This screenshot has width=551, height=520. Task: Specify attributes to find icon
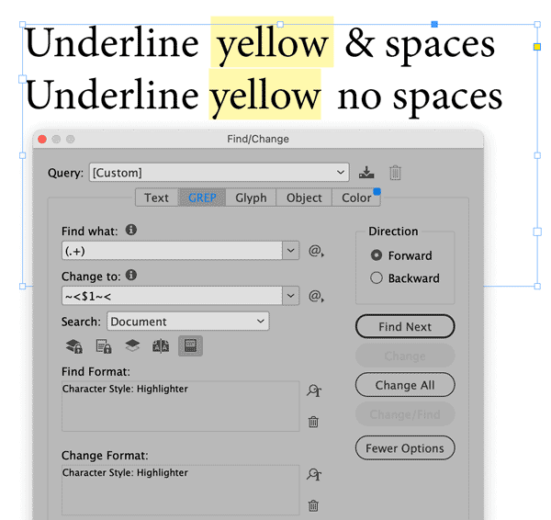[x=314, y=390]
